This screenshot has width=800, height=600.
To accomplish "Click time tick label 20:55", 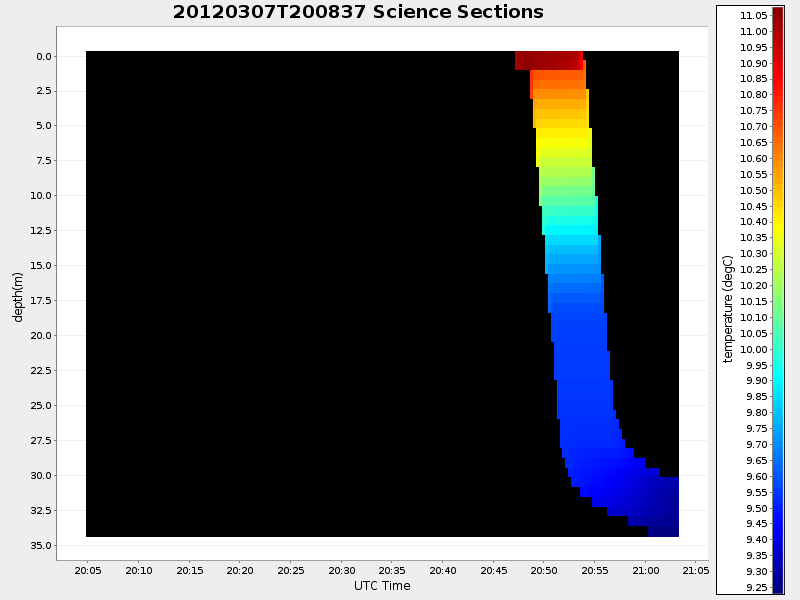I will pos(595,570).
